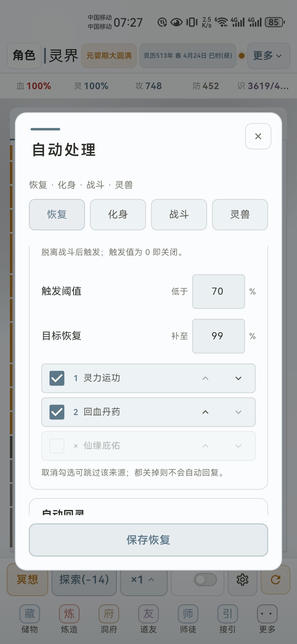Switch to the 化身 tab
The height and width of the screenshot is (644, 297).
118,214
